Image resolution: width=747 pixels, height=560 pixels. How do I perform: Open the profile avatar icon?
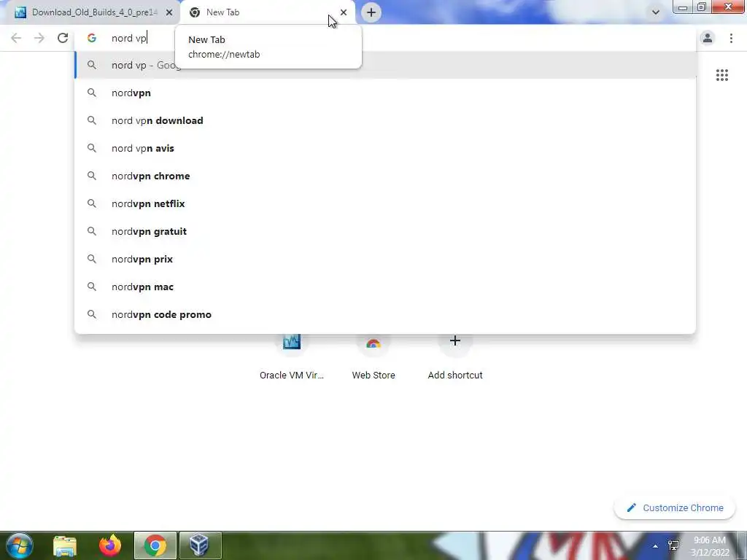708,38
